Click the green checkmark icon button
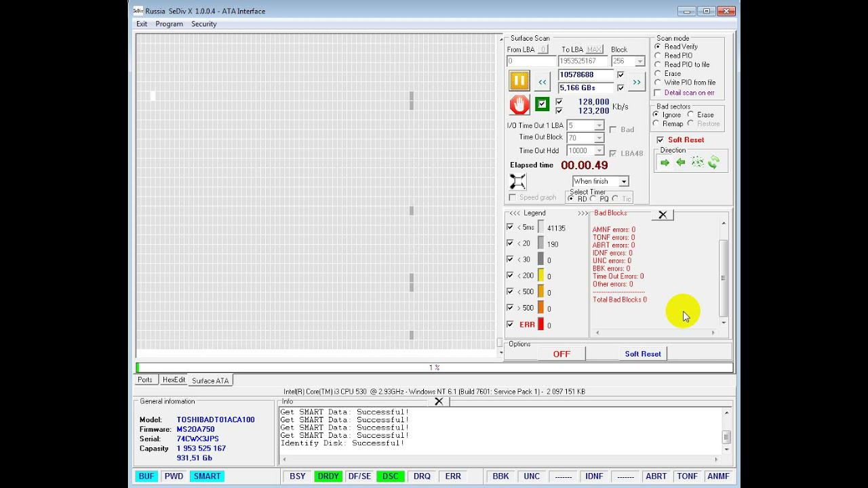Viewport: 868px width, 488px height. 542,104
